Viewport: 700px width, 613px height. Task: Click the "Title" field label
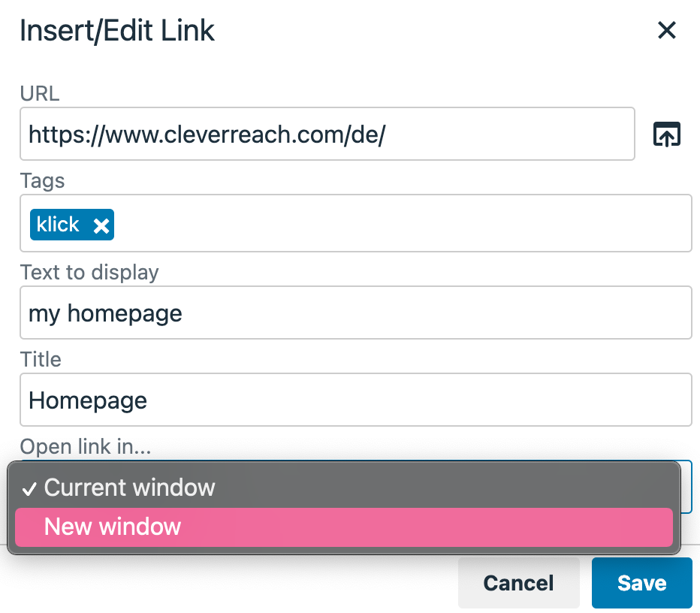[41, 359]
